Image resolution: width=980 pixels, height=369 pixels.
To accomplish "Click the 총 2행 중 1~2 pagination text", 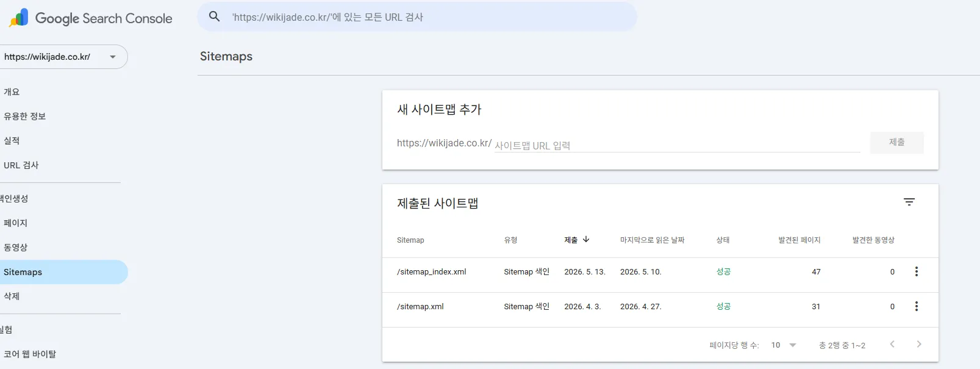I will click(842, 345).
